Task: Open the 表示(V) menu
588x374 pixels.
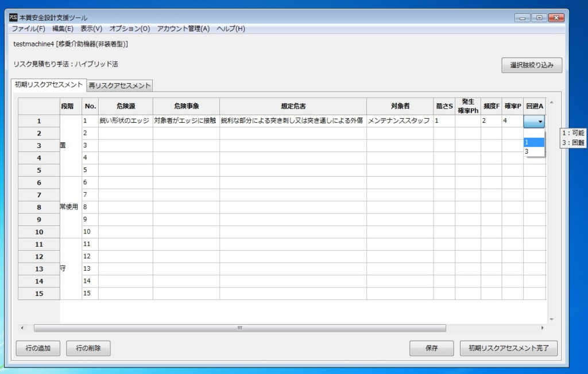Action: (x=91, y=29)
